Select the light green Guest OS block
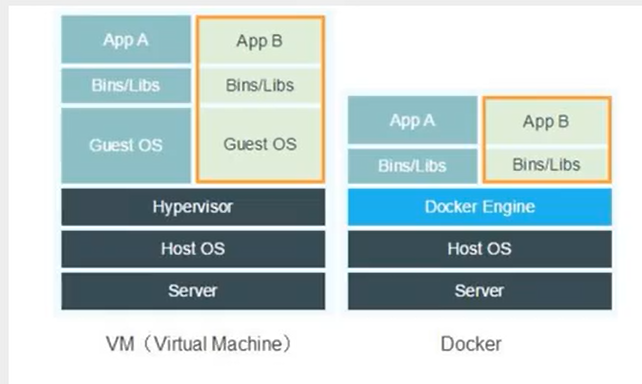The width and height of the screenshot is (642, 384). [260, 144]
